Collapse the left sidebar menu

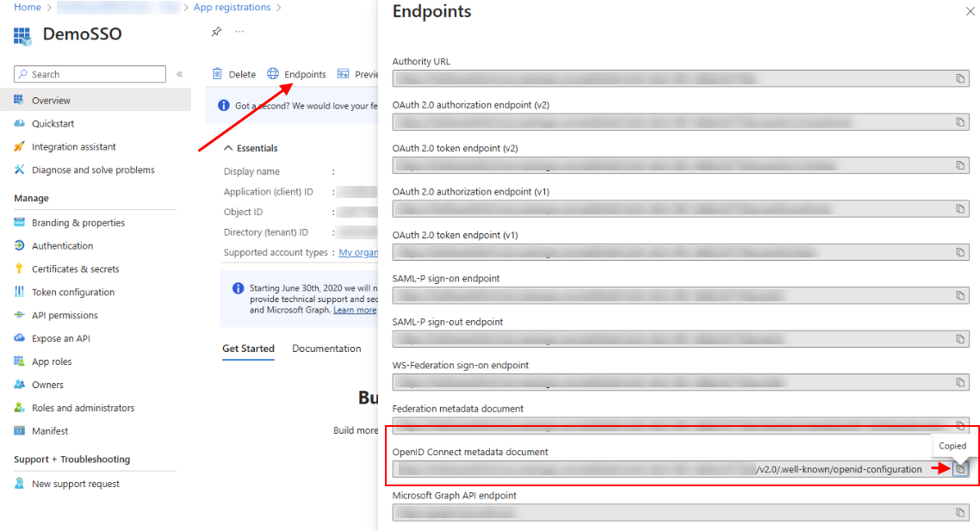pyautogui.click(x=179, y=74)
